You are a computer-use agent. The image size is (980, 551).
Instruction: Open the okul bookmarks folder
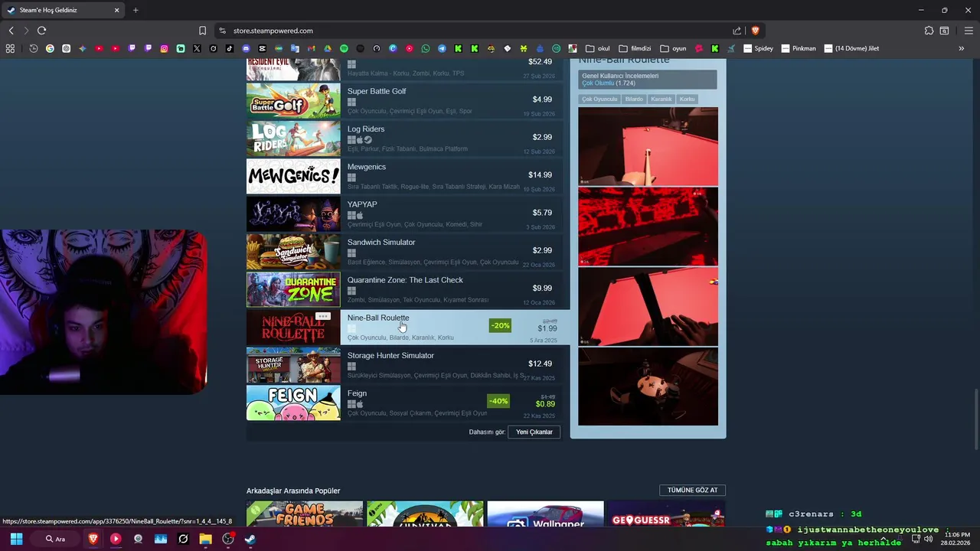[599, 48]
